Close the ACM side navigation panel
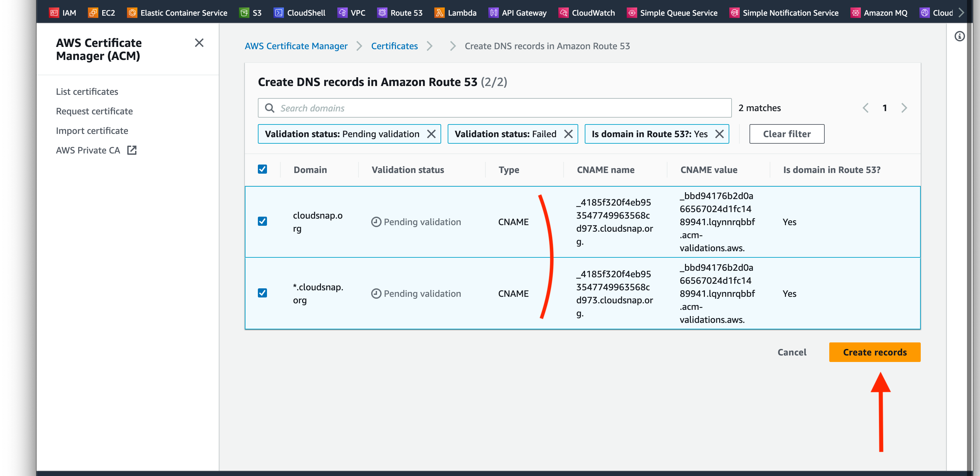 coord(199,43)
